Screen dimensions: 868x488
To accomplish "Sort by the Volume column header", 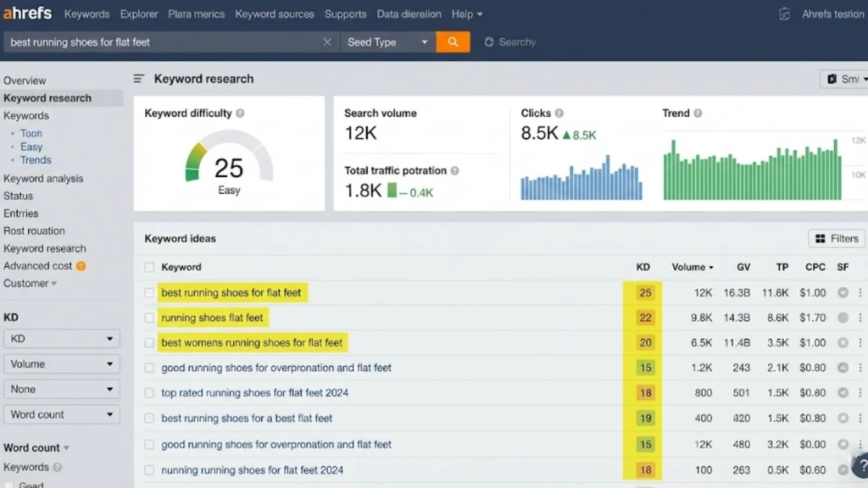I will (688, 267).
